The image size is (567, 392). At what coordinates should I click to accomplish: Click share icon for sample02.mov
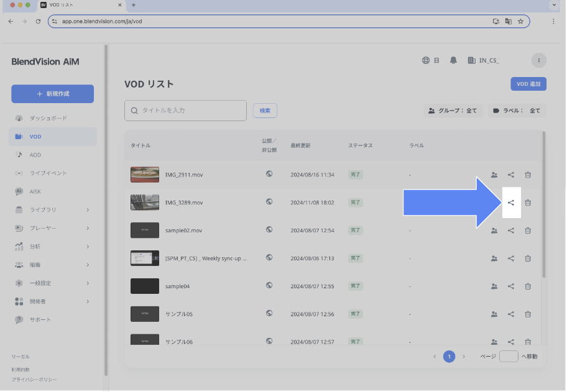tap(510, 230)
